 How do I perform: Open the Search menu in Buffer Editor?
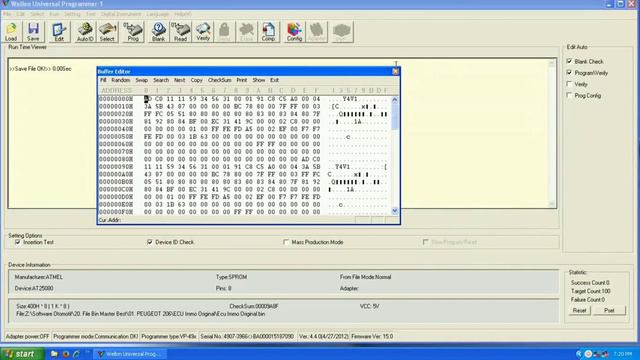pos(161,80)
